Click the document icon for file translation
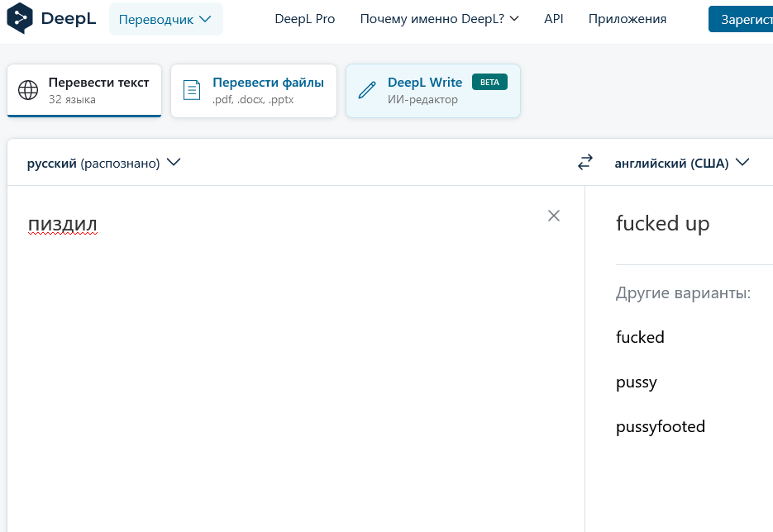The height and width of the screenshot is (532, 773). [192, 90]
